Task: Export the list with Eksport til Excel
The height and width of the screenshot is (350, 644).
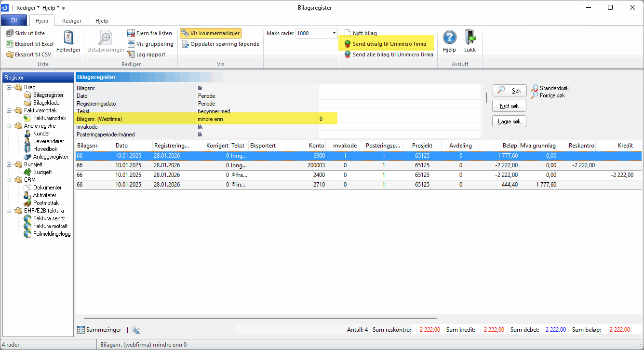Action: click(x=30, y=44)
